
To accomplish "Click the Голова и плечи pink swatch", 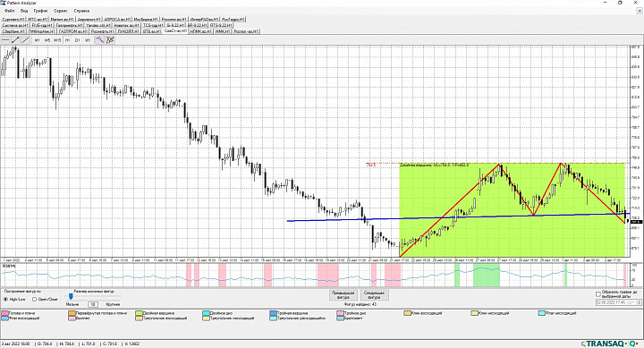I will [5, 313].
